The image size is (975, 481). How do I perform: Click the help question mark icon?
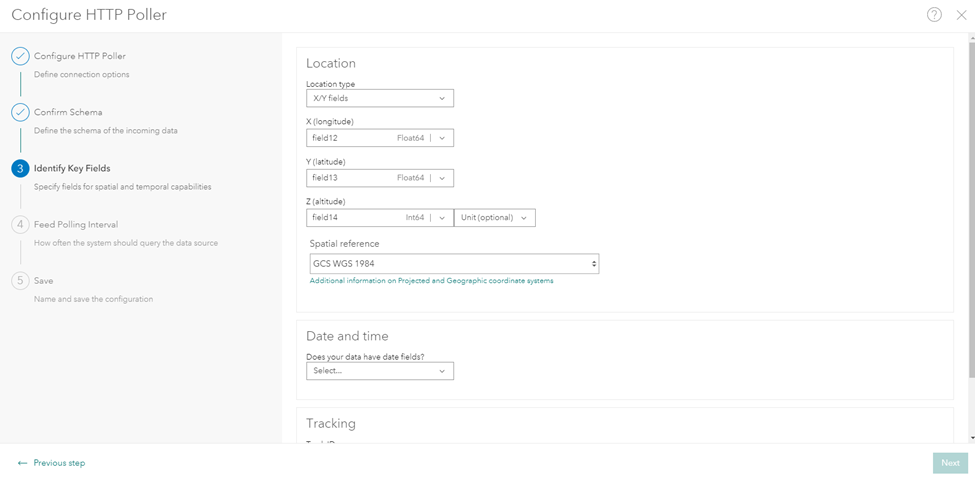(x=934, y=15)
